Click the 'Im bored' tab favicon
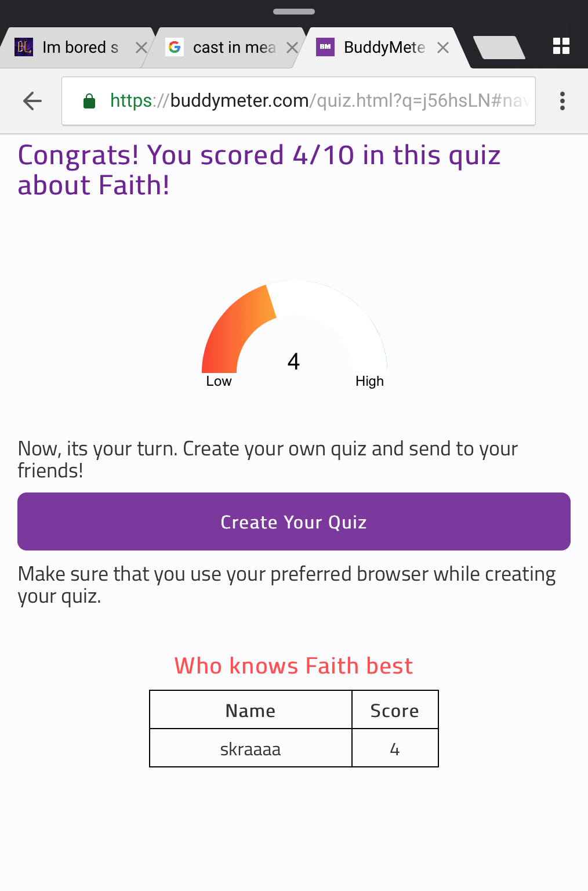The image size is (588, 891). click(x=24, y=47)
